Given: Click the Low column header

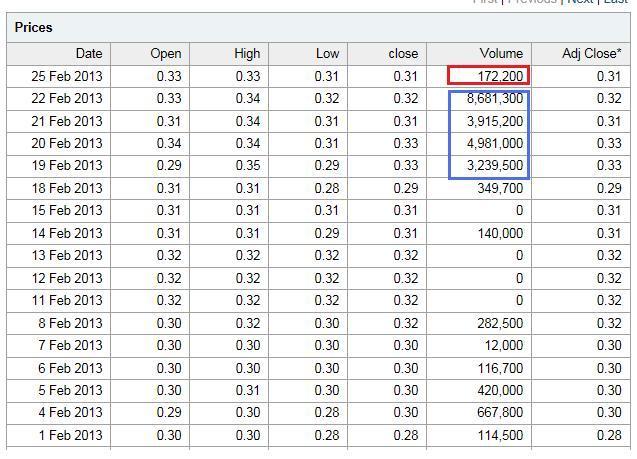Looking at the screenshot, I should coord(308,54).
